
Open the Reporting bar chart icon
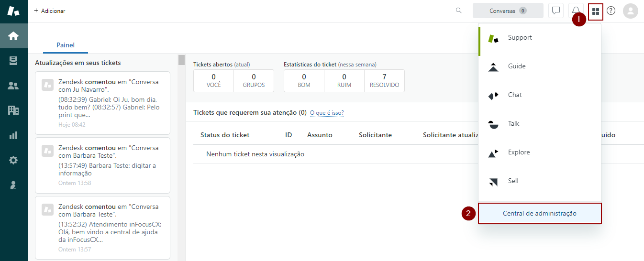pos(13,135)
